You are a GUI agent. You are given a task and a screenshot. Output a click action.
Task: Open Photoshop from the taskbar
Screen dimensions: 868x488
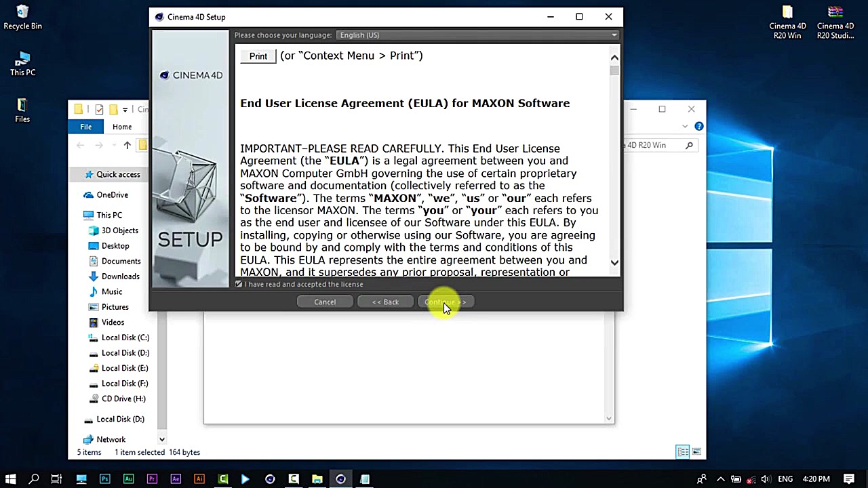point(104,479)
